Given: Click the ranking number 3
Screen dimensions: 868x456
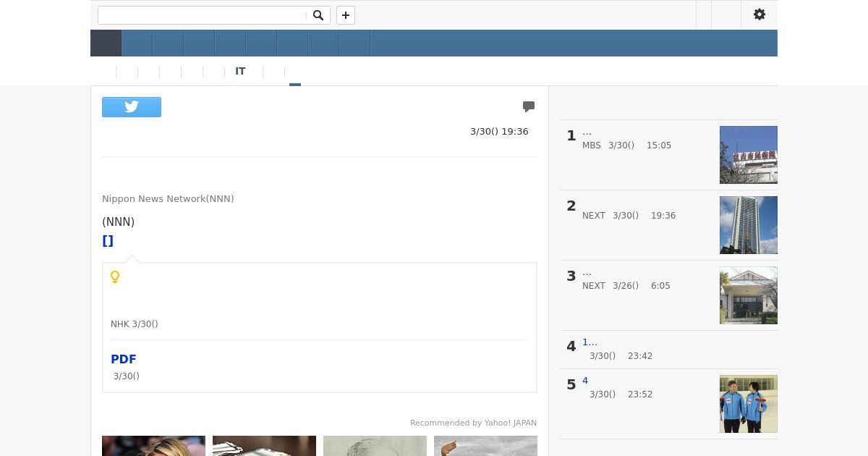Looking at the screenshot, I should [571, 276].
